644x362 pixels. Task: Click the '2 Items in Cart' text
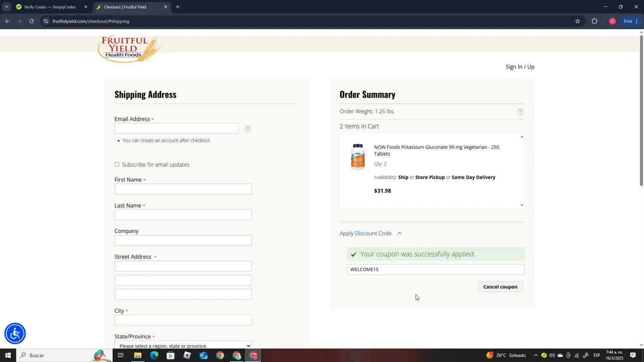click(359, 127)
